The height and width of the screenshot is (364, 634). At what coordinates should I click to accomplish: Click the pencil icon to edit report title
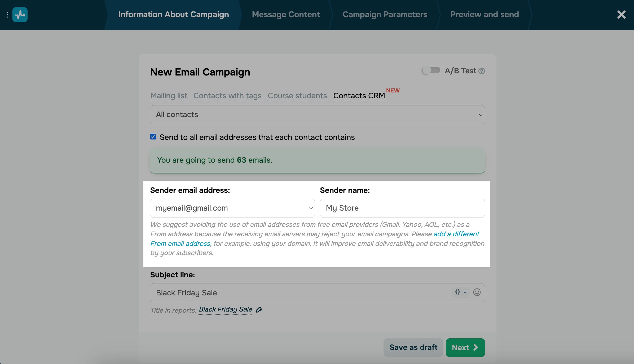[259, 310]
